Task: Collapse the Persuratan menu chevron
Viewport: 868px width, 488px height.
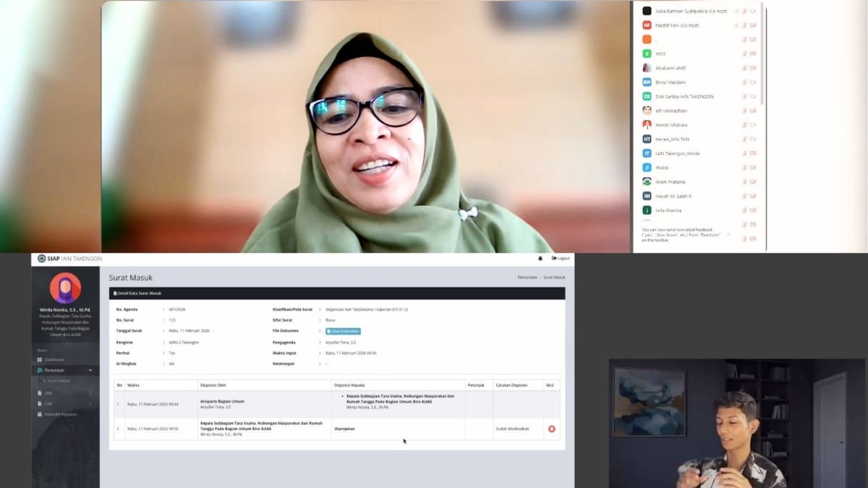Action: coord(90,370)
